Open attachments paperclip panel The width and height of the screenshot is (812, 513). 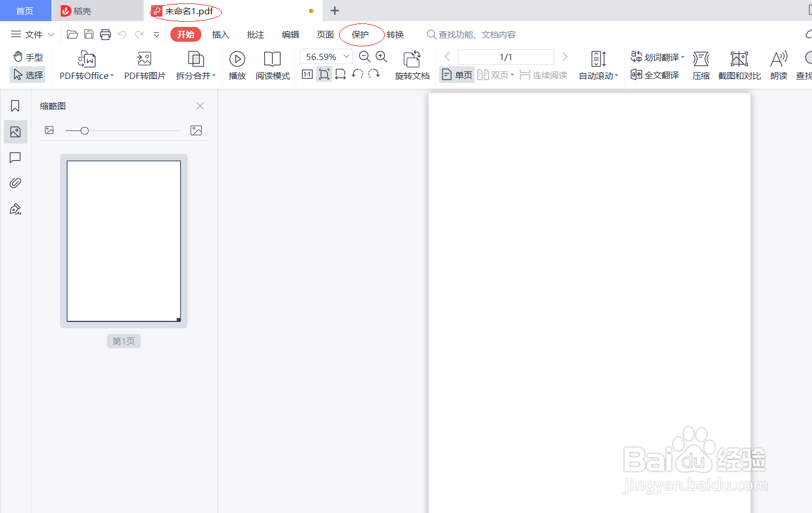click(x=15, y=183)
